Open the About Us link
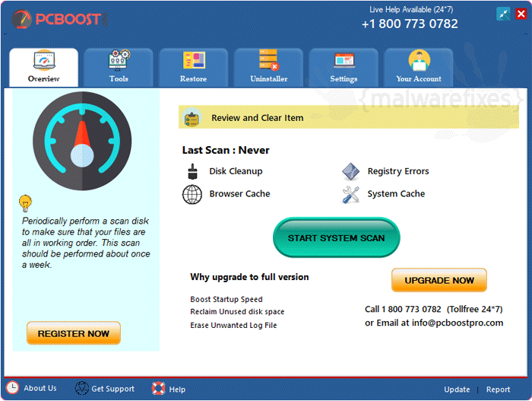 point(40,388)
